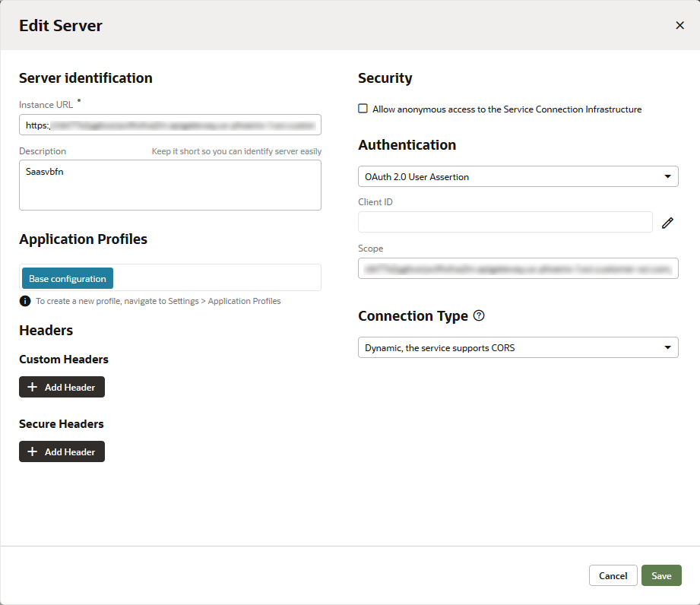The height and width of the screenshot is (605, 700).
Task: Enable anonymous access to Service Connection Infrastructure
Action: tap(363, 109)
